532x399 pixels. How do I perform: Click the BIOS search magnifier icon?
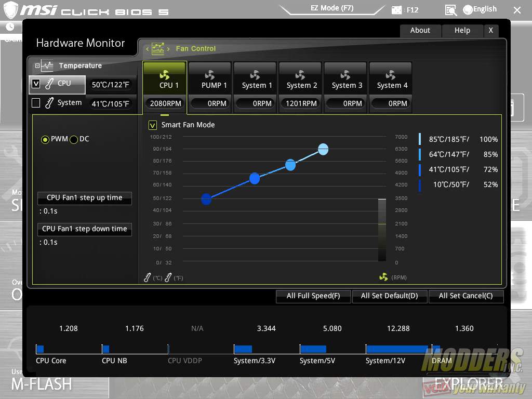450,10
